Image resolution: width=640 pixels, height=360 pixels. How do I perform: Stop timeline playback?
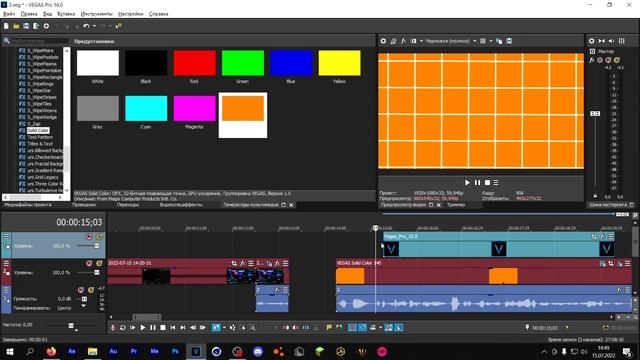[162, 327]
